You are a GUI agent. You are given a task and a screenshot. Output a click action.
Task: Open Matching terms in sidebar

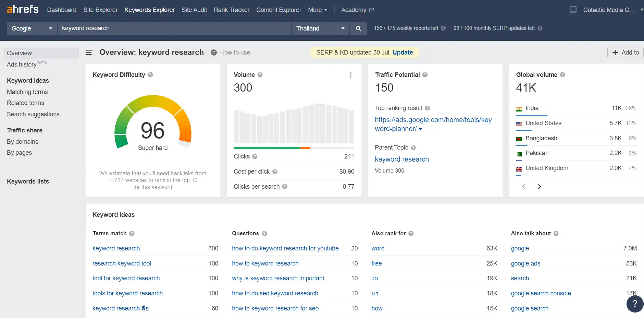click(x=27, y=92)
